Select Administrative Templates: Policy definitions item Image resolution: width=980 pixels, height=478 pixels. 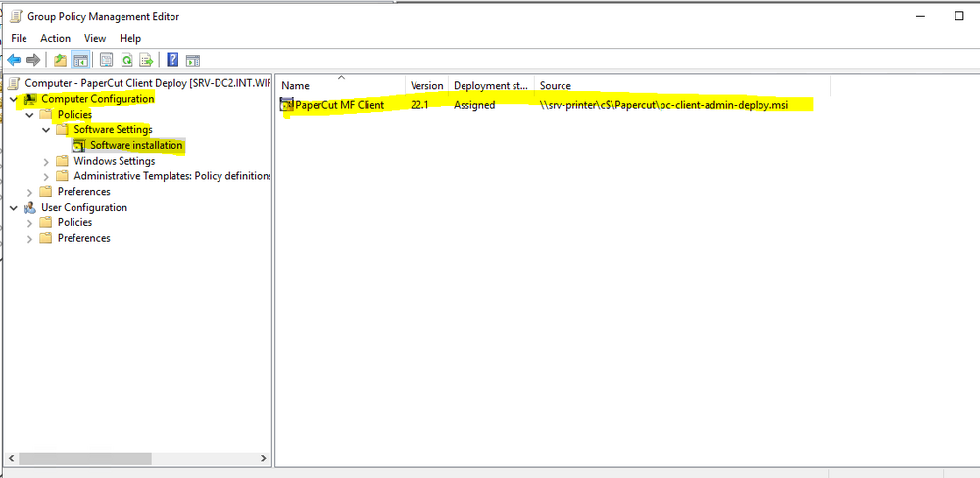(x=171, y=176)
